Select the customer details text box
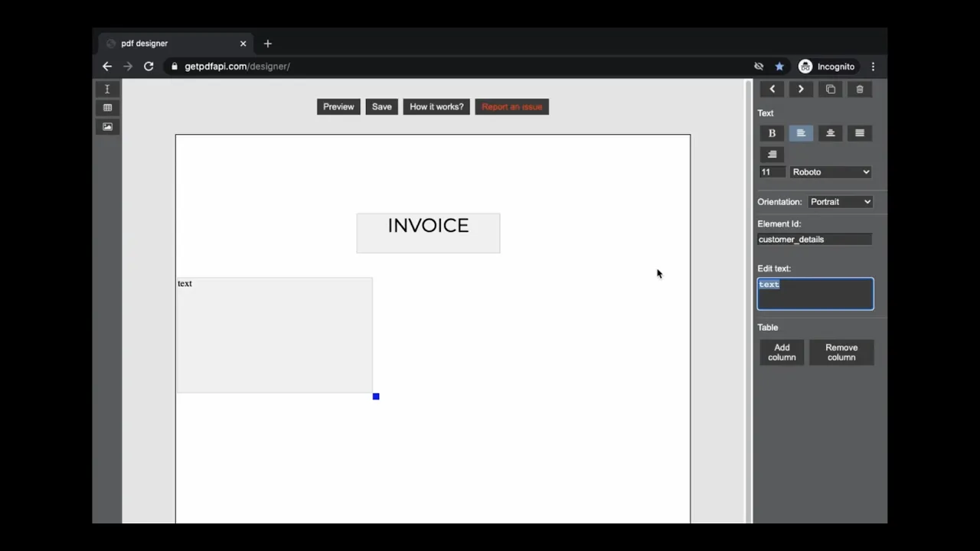 pyautogui.click(x=274, y=335)
